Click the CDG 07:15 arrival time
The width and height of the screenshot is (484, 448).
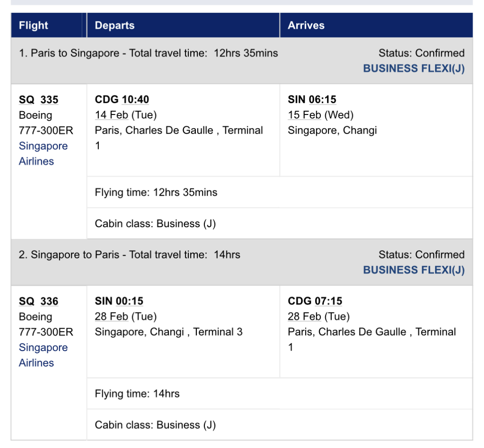(x=315, y=301)
